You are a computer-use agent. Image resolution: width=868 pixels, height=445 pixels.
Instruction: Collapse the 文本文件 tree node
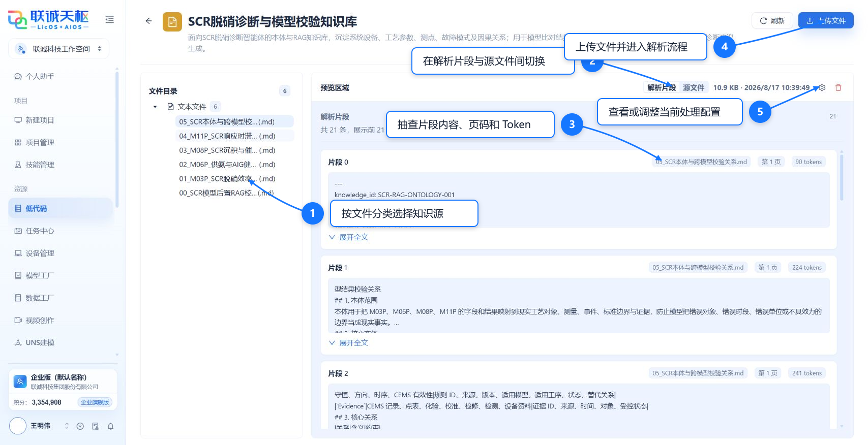155,107
